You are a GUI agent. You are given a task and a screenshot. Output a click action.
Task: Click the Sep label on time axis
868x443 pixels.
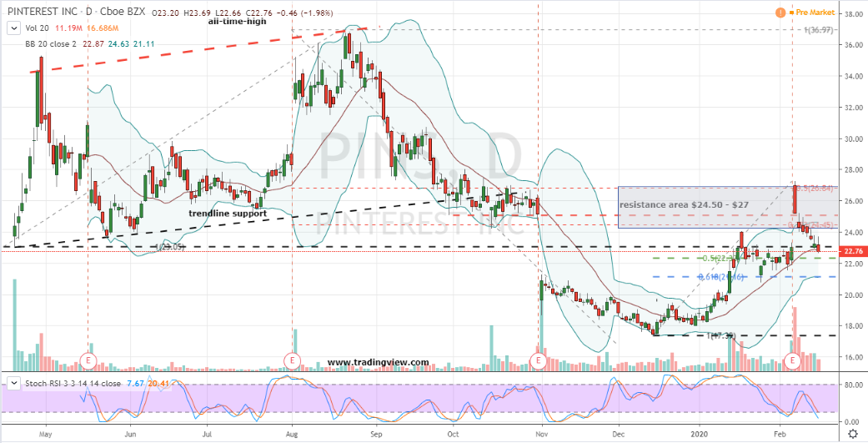click(377, 435)
